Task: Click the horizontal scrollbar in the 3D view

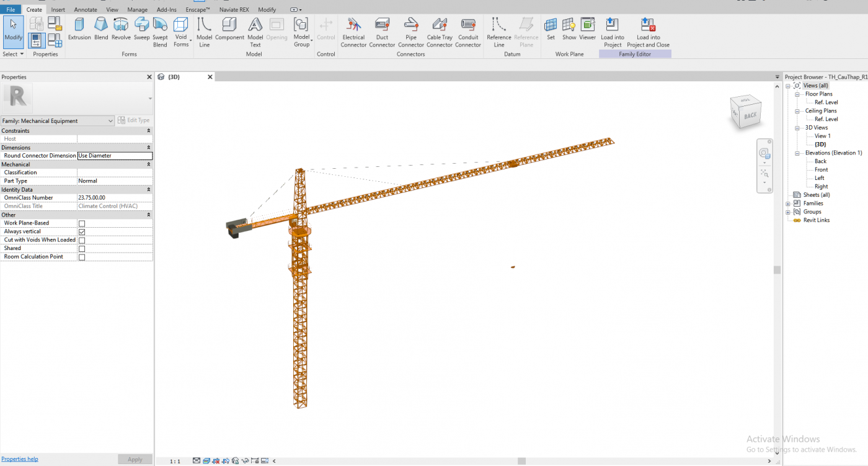Action: point(522,461)
